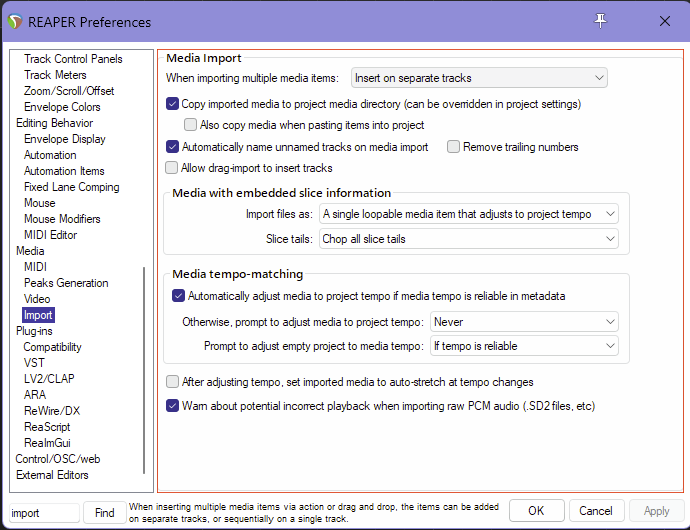Select Video preferences page

37,299
